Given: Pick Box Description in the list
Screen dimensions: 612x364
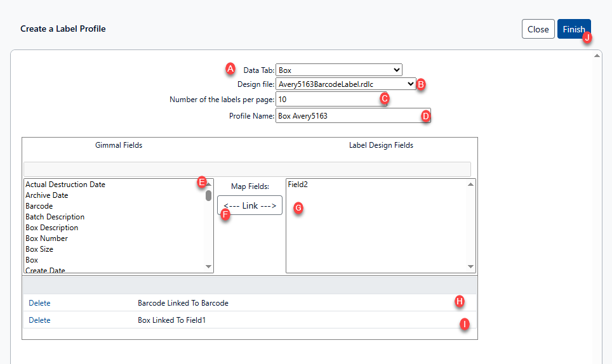Looking at the screenshot, I should [52, 228].
